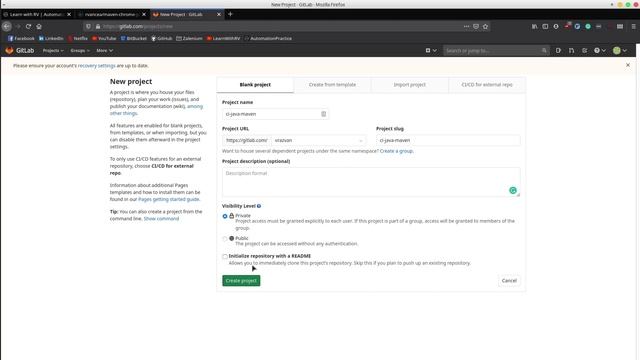Open the page actions three-dots menu
Screen dimensions: 640x360
pos(466,26)
